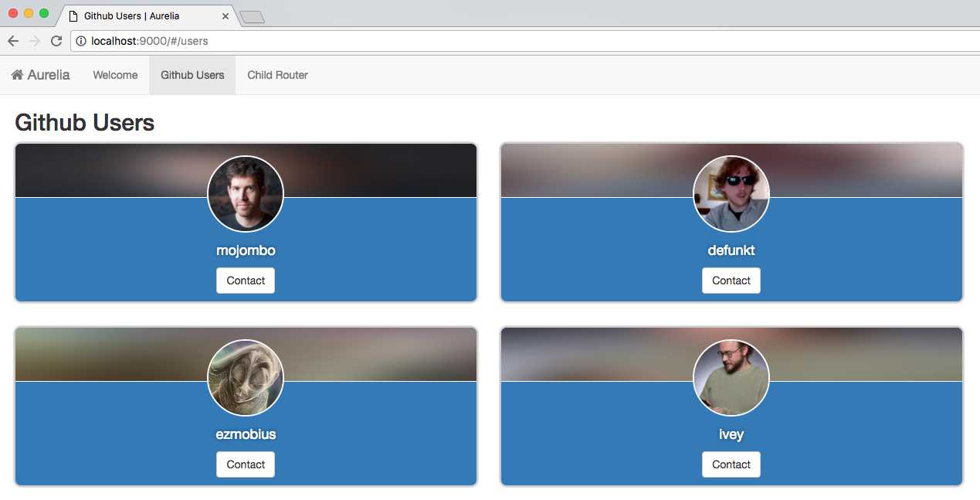Click the Contact button for ivey

(x=731, y=464)
